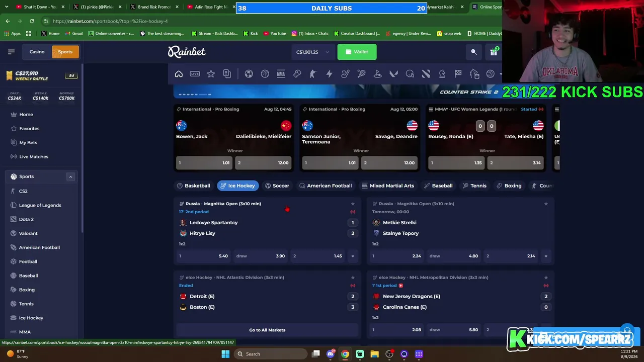Bet on Hitrye Lisy win at 1.45

tap(317, 256)
